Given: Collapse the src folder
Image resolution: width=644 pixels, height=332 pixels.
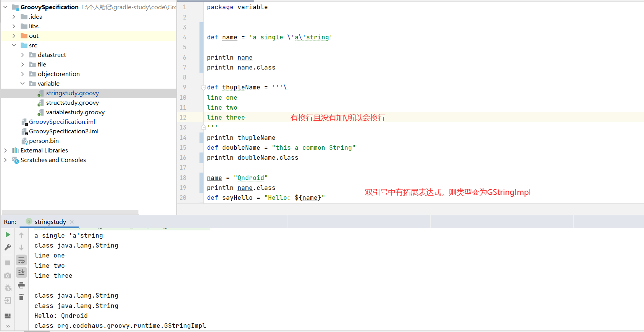Looking at the screenshot, I should [14, 45].
